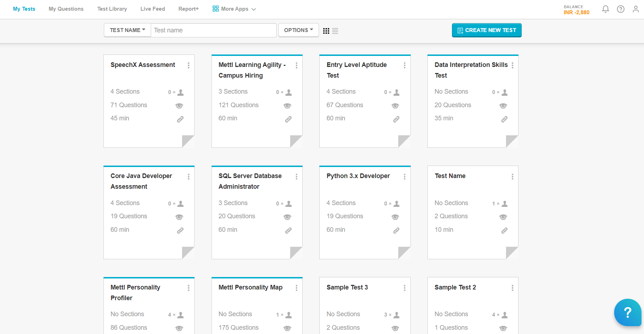Click link icon on SQL Server Database Administrator
The width and height of the screenshot is (644, 334).
click(x=288, y=230)
